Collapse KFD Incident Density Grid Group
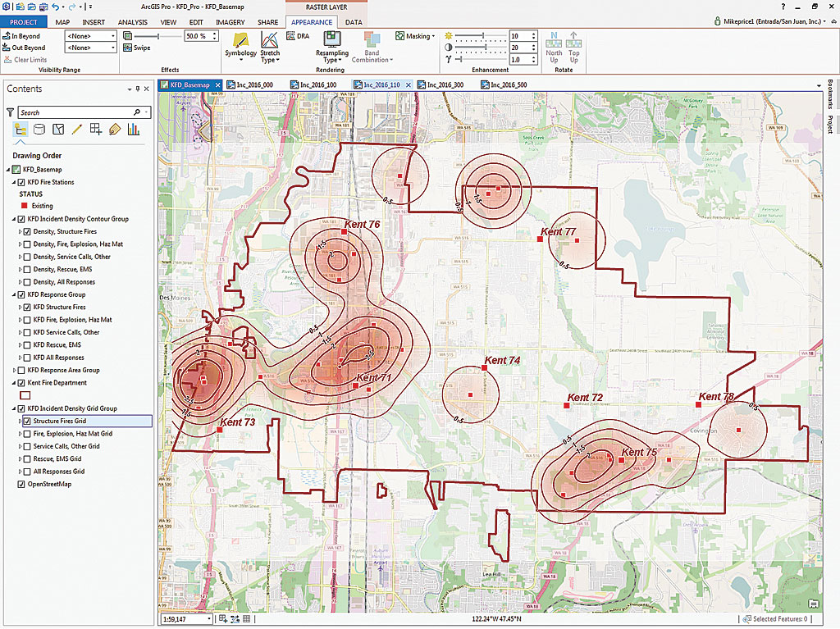 coord(15,408)
